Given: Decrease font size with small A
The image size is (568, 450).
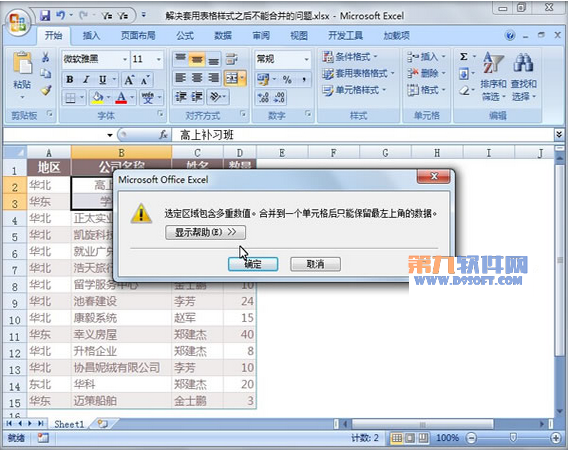Looking at the screenshot, I should tap(145, 79).
